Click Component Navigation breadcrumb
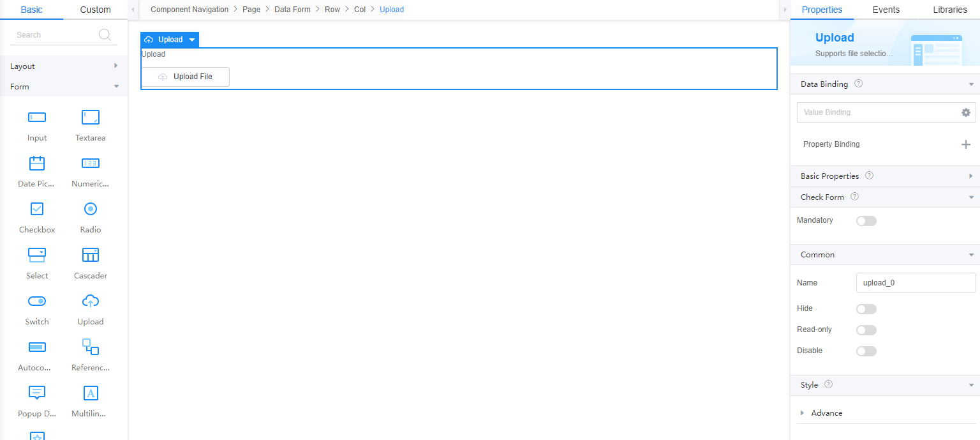Screen dimensions: 980x440 (189, 10)
